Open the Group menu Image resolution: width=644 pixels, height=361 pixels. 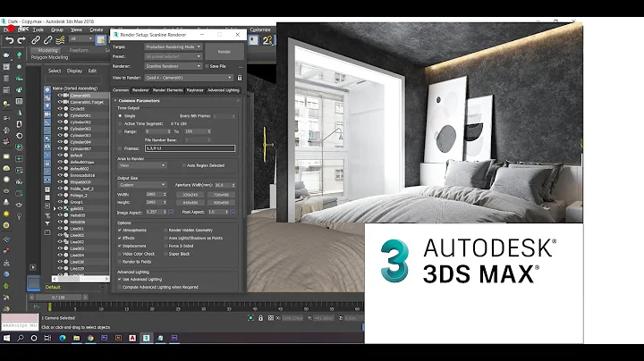click(x=57, y=30)
